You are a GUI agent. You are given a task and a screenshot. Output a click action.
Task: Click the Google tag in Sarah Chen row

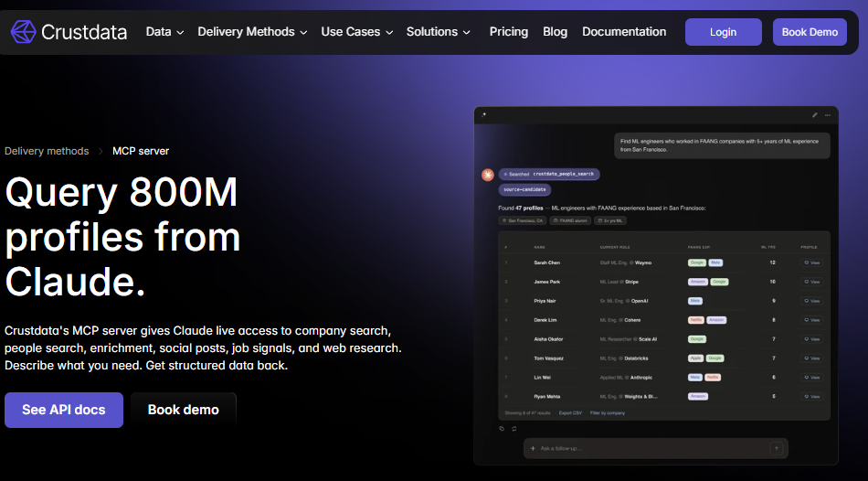[697, 262]
